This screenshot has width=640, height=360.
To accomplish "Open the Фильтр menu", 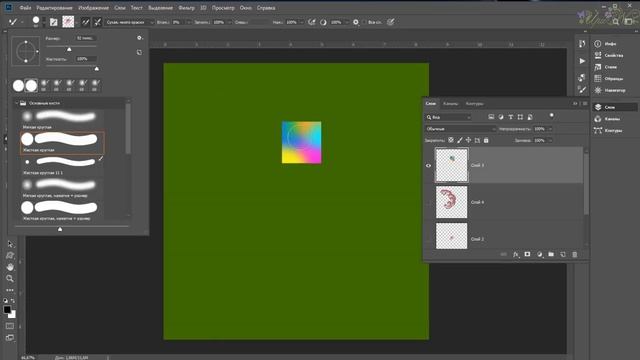I will (187, 8).
